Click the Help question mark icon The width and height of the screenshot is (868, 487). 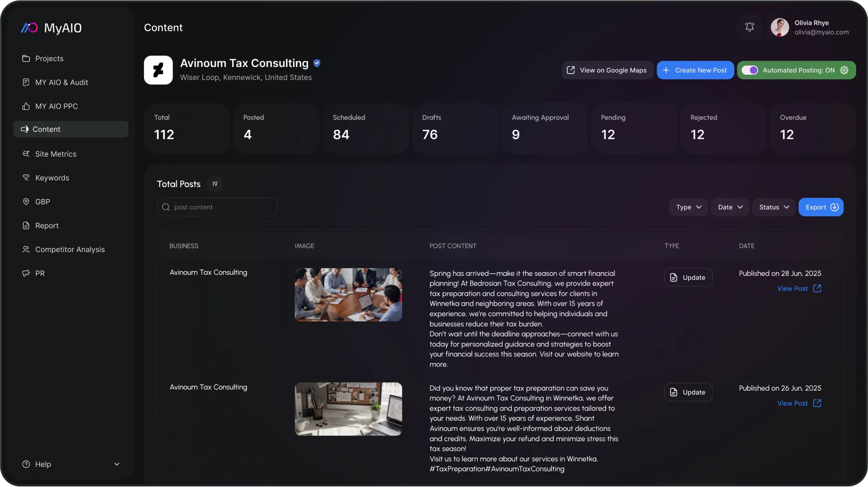pyautogui.click(x=26, y=464)
